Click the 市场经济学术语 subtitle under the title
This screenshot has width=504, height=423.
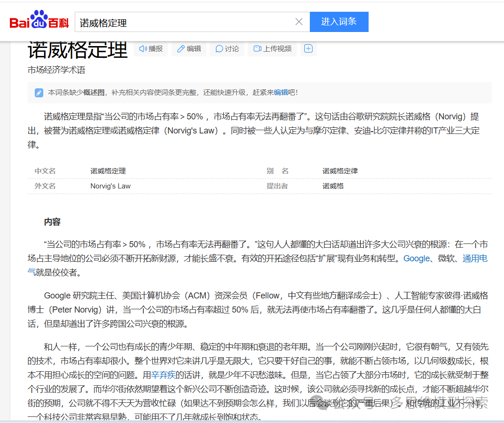click(x=56, y=70)
